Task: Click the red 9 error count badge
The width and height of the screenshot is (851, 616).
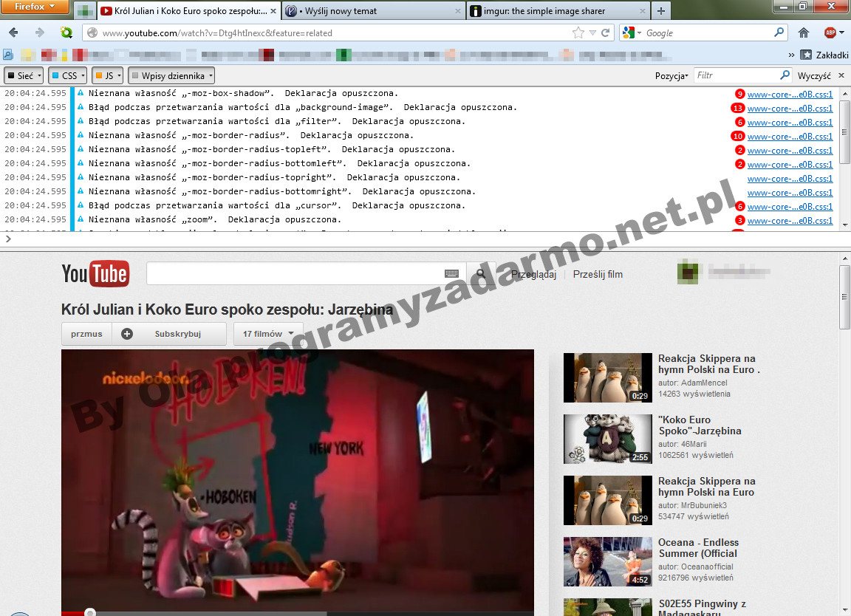Action: (739, 94)
